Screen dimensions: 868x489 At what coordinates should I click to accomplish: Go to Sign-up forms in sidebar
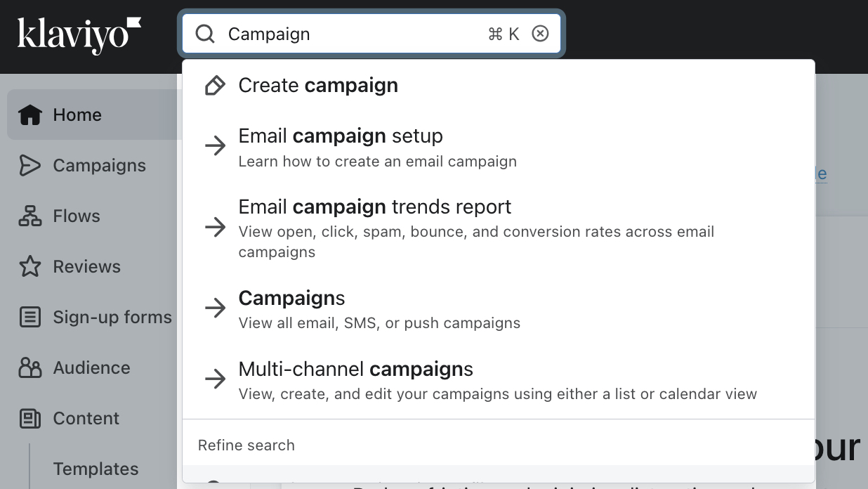coord(112,317)
